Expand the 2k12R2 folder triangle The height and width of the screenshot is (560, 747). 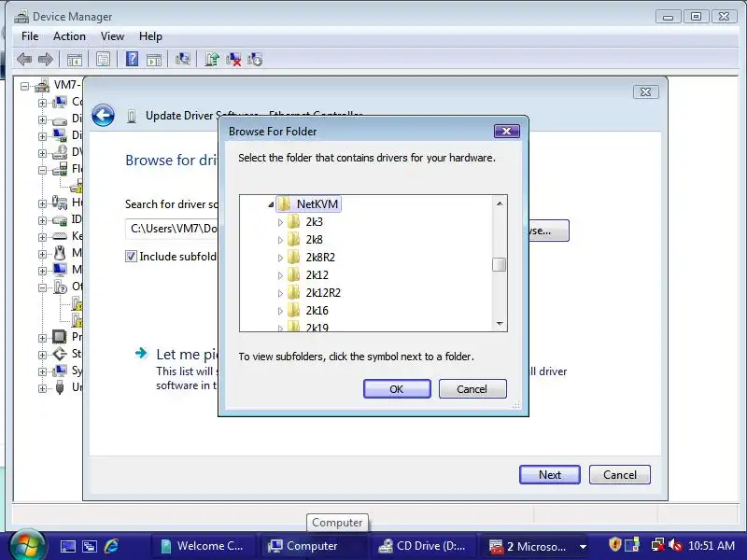280,293
